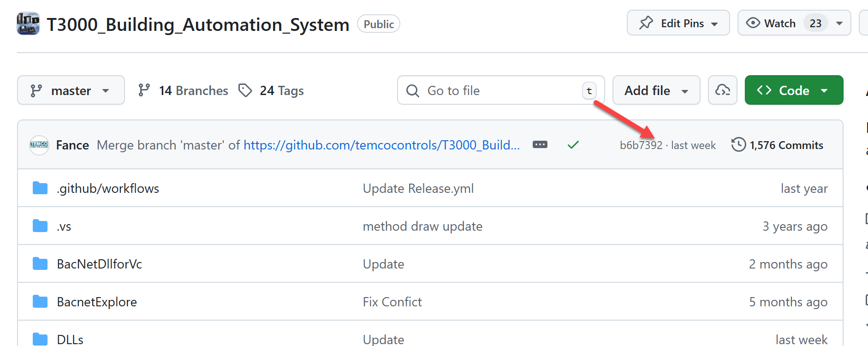This screenshot has height=346, width=868.
Task: Open the temcocontrols GitHub URL in commit message
Action: tap(381, 145)
